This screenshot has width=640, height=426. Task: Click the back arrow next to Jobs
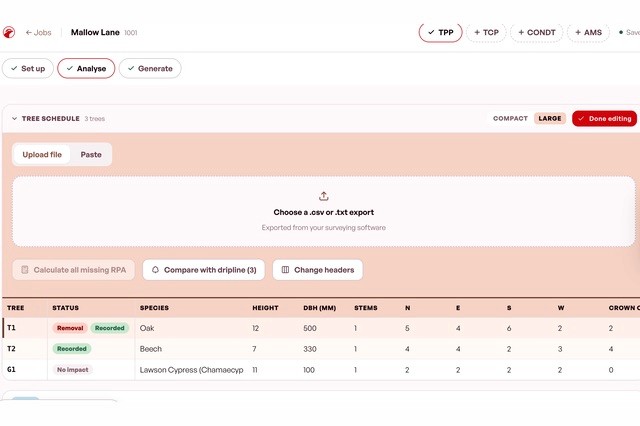pyautogui.click(x=29, y=33)
